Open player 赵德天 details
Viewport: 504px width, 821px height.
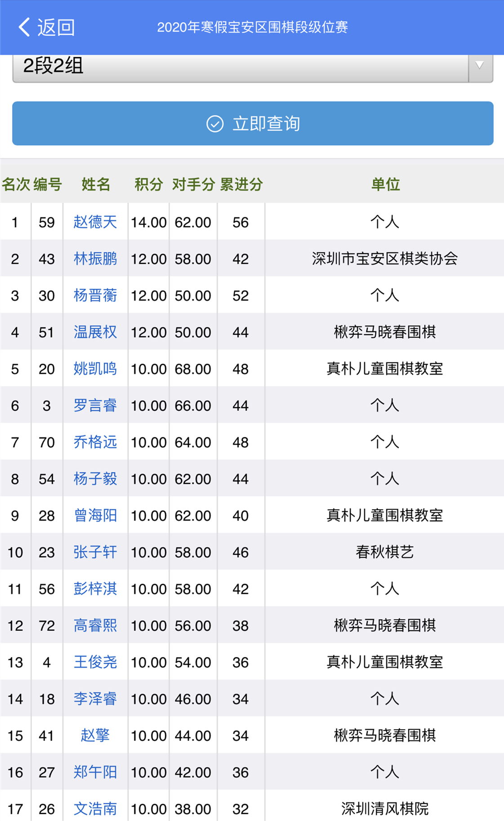coord(95,222)
